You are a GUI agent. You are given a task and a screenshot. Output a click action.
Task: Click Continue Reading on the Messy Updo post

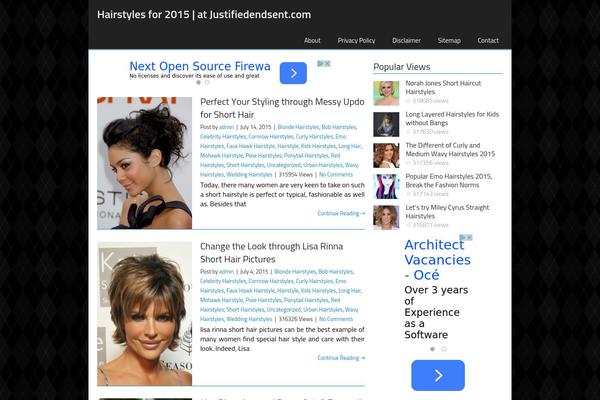(341, 214)
